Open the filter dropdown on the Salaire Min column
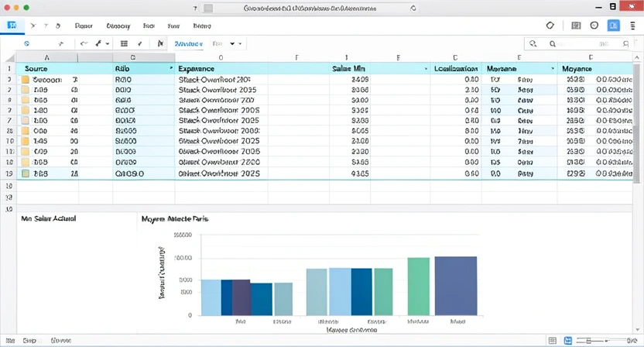This screenshot has height=347, width=644. (426, 69)
